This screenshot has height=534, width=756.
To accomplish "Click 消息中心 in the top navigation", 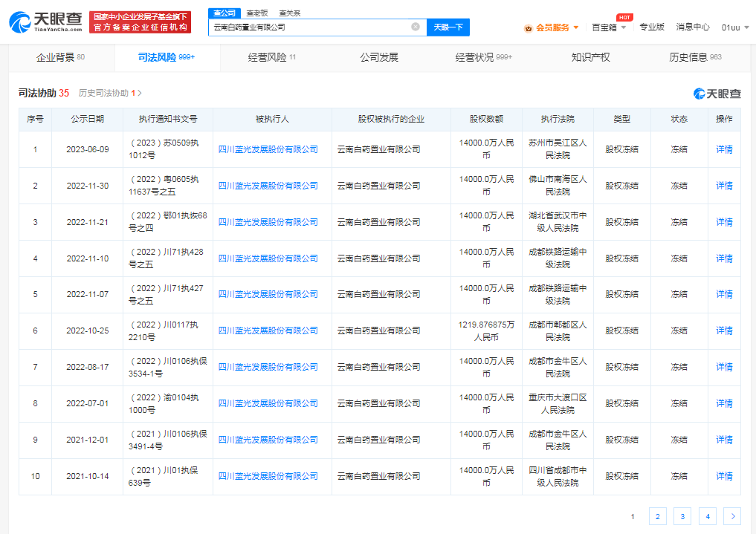I will tap(693, 25).
